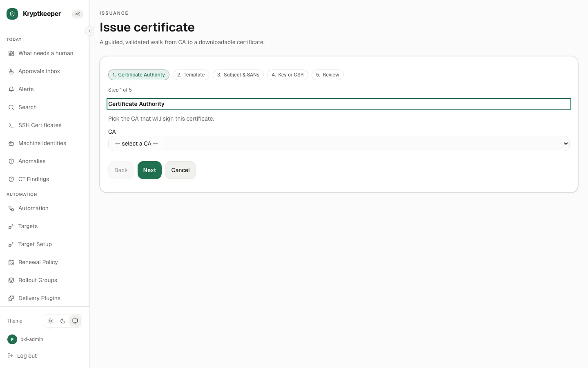Open the select a CA dropdown
588x368 pixels.
click(x=339, y=144)
